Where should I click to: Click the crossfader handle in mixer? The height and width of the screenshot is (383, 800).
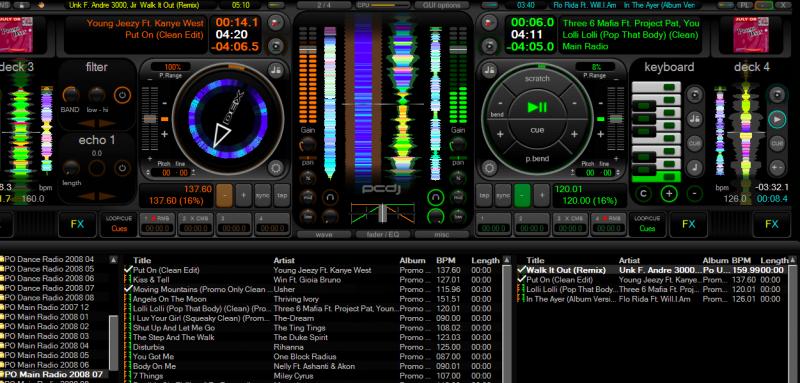(383, 213)
